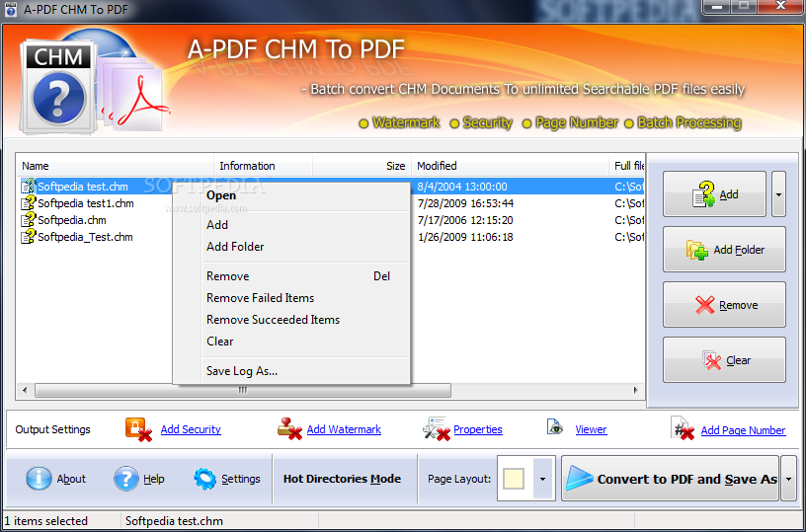Click the scroll left arrow
Viewport: 806px width, 532px height.
25,390
